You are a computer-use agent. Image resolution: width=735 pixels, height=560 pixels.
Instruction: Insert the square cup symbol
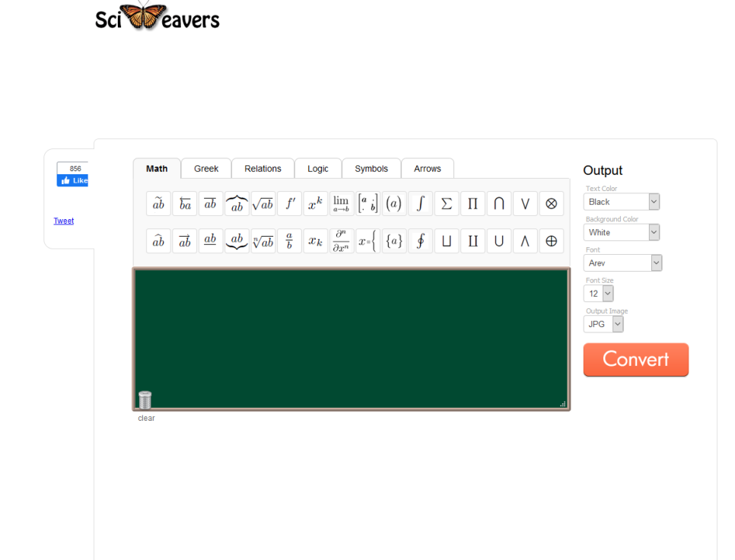[x=446, y=241]
